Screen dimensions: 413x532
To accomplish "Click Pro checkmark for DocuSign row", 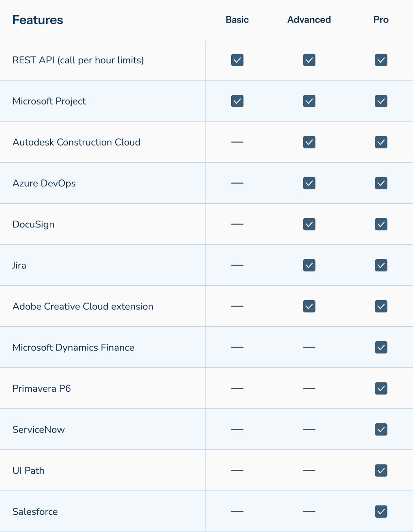I will (381, 224).
